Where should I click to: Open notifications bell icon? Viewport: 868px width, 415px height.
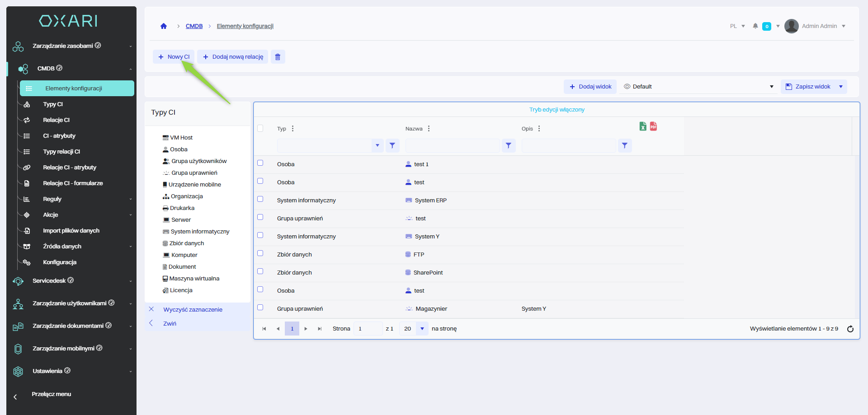coord(755,26)
